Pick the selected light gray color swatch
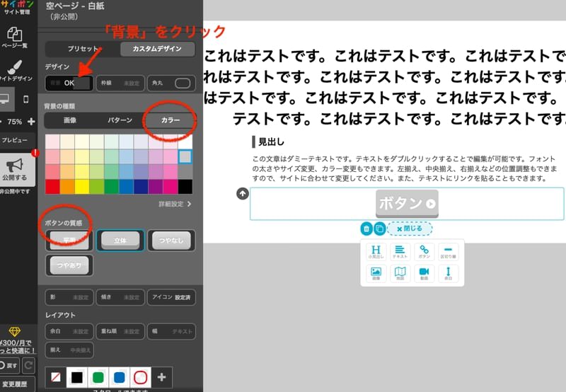The image size is (566, 392). [x=185, y=156]
